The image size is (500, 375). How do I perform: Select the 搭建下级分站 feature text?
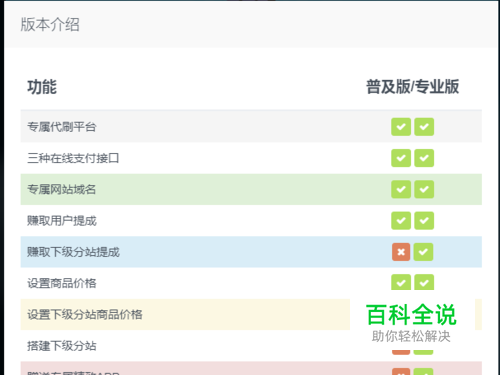62,346
